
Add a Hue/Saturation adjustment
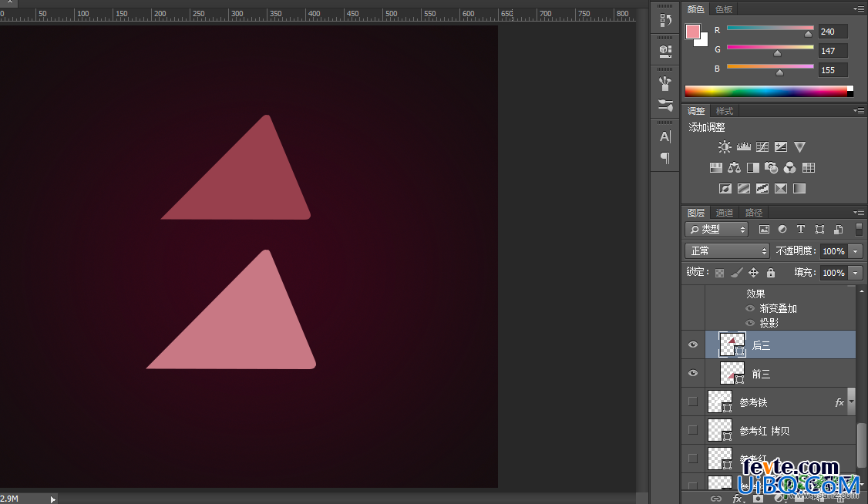tap(716, 168)
